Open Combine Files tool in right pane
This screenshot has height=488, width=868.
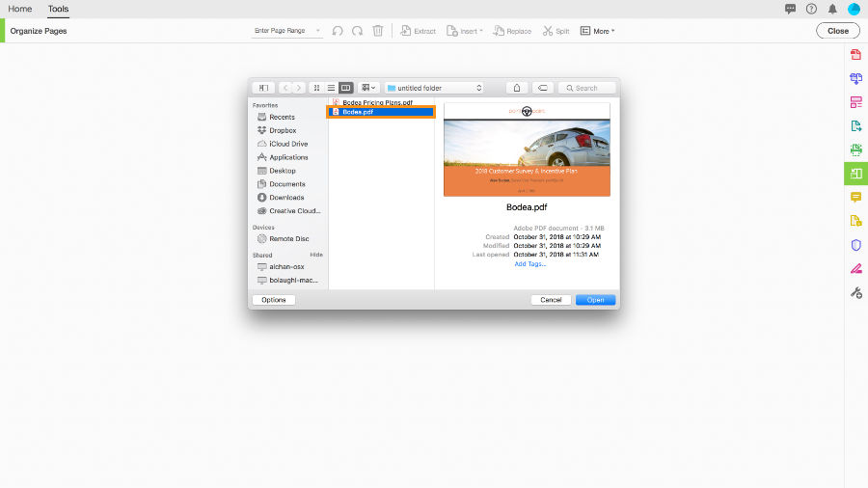point(855,78)
